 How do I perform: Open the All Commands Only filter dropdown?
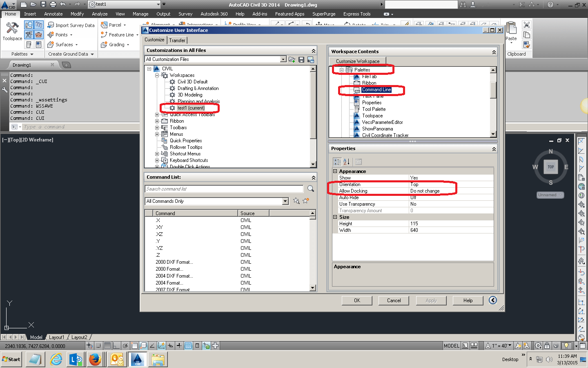point(285,201)
